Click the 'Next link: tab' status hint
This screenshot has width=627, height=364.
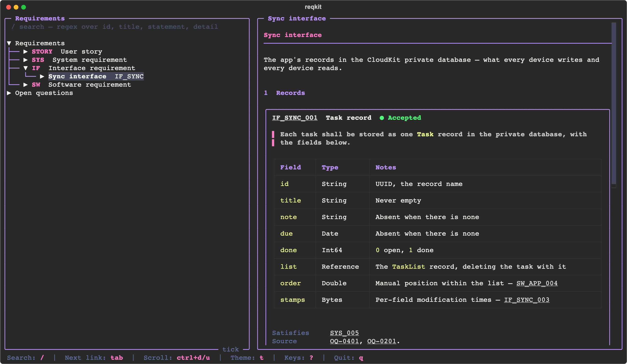(x=94, y=358)
